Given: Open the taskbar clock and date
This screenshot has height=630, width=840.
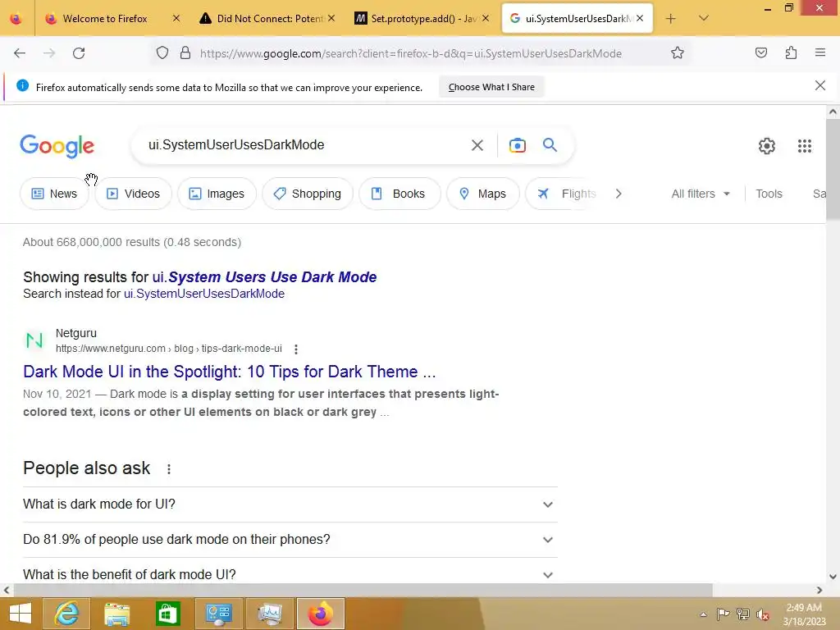Looking at the screenshot, I should tap(804, 614).
